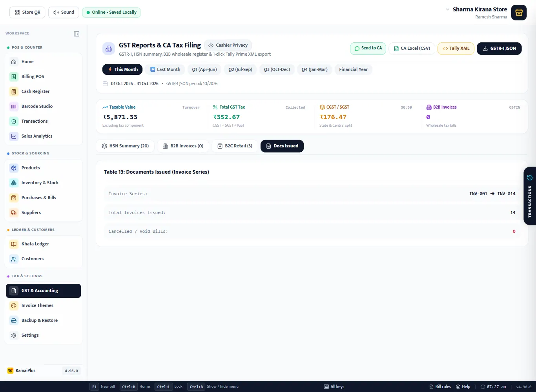
Task: Open Khata Ledger
Action: [x=44, y=244]
